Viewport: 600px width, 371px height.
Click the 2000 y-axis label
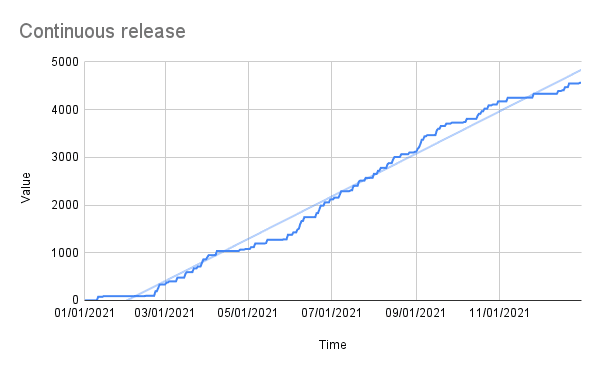65,205
